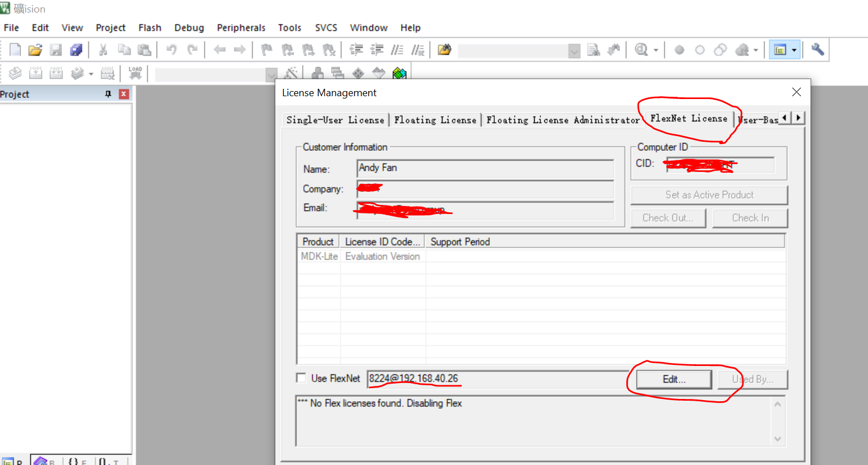868x465 pixels.
Task: Click the Edit... button
Action: tap(674, 379)
